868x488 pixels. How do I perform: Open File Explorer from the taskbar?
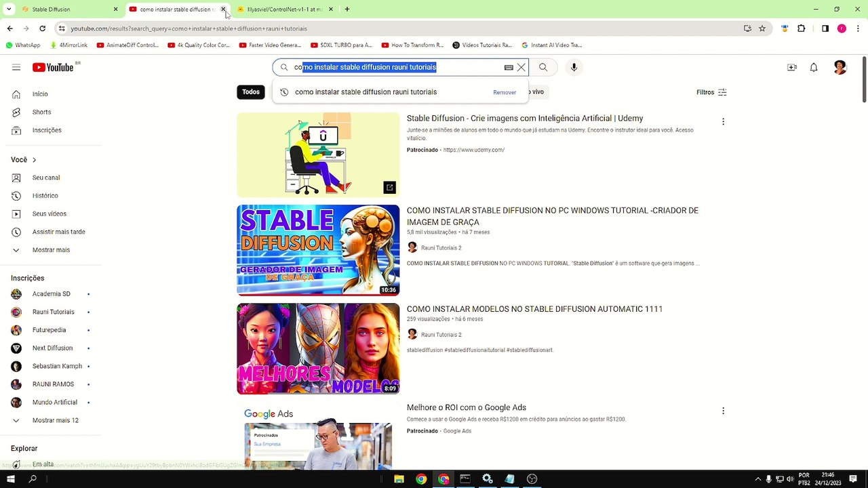[x=399, y=479]
